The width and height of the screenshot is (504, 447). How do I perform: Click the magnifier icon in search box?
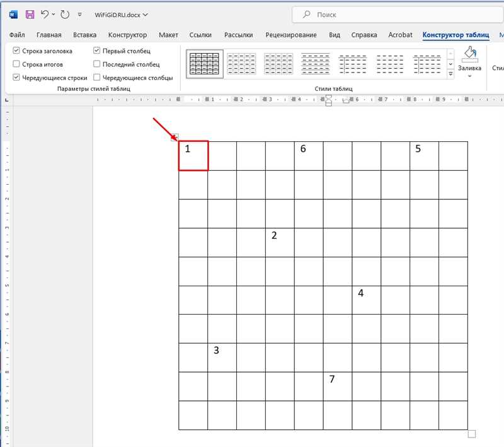click(x=307, y=15)
